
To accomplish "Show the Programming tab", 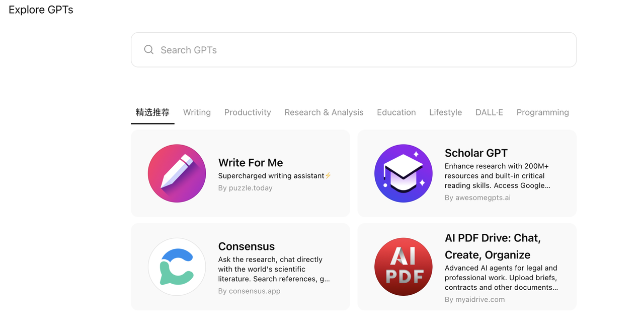I will [x=542, y=112].
